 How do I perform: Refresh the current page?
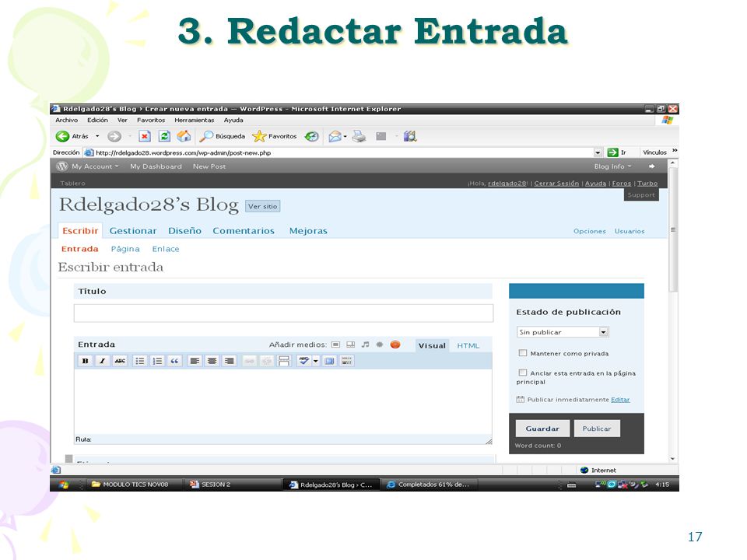164,136
